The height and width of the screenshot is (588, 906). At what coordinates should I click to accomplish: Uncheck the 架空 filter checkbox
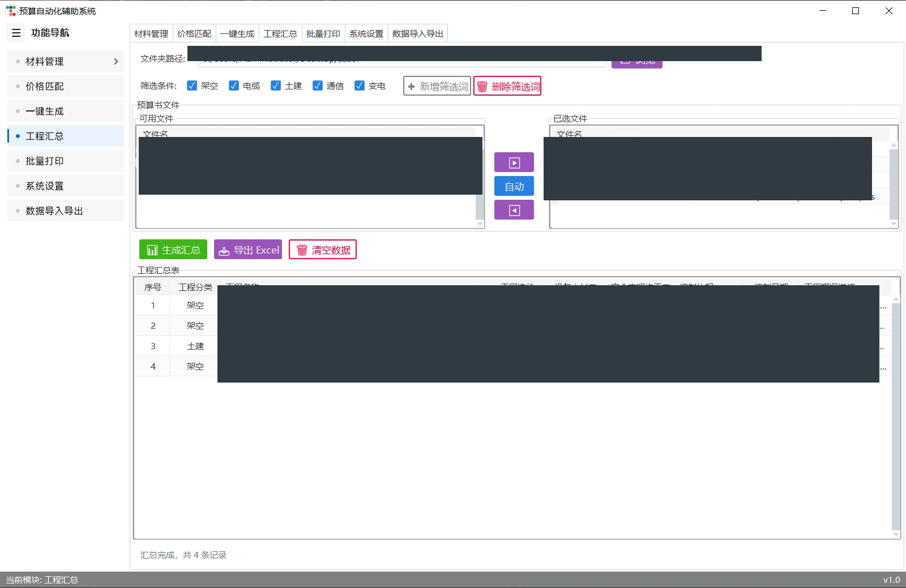tap(192, 85)
